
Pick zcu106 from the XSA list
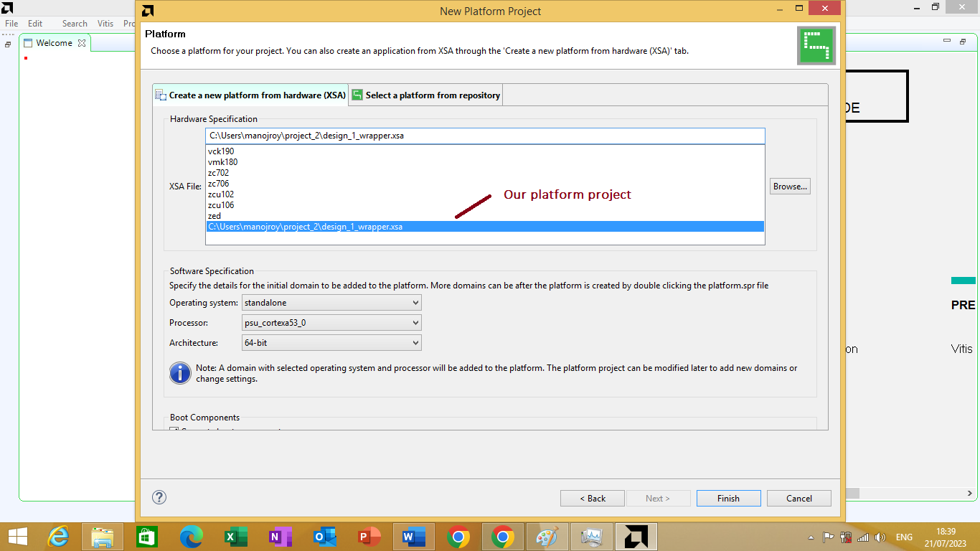point(485,205)
